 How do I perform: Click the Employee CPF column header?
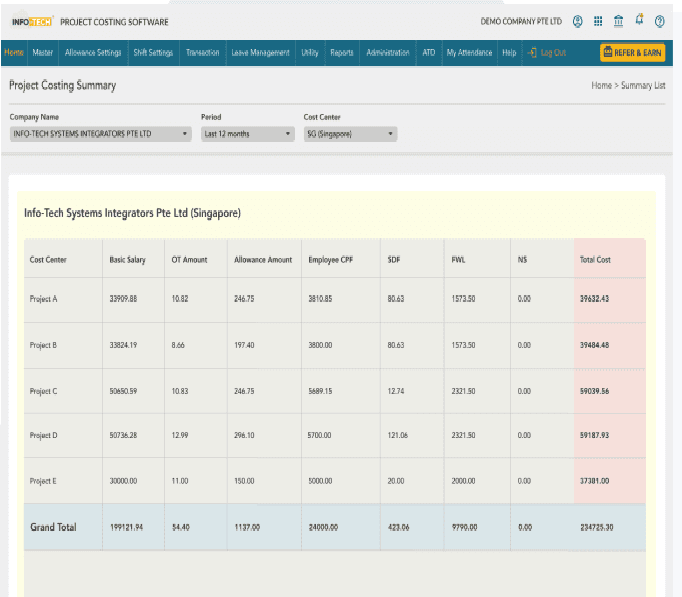(x=331, y=260)
